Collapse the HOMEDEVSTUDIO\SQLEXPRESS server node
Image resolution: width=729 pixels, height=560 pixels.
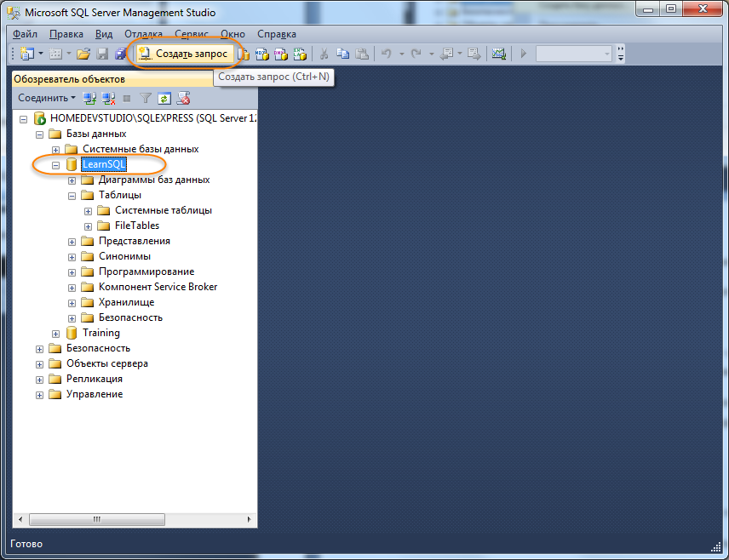coord(23,119)
